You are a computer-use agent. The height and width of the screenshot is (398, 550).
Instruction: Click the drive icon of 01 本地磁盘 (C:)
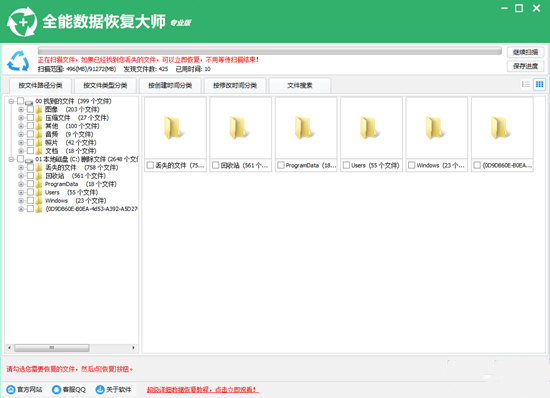coord(29,160)
